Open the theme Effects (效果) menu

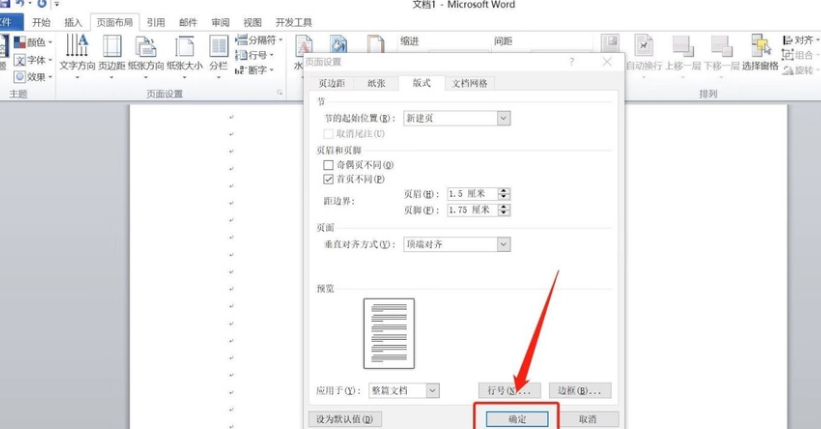tap(33, 76)
